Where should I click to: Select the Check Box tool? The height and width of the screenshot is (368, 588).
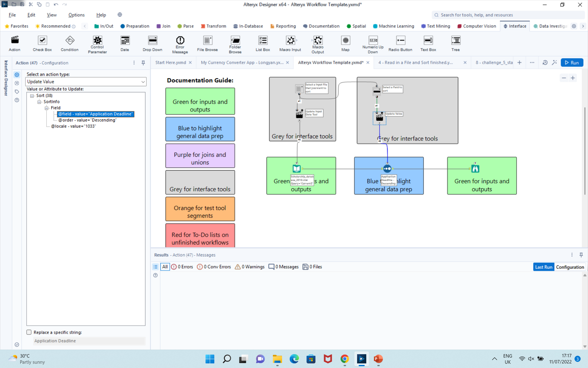coord(42,44)
